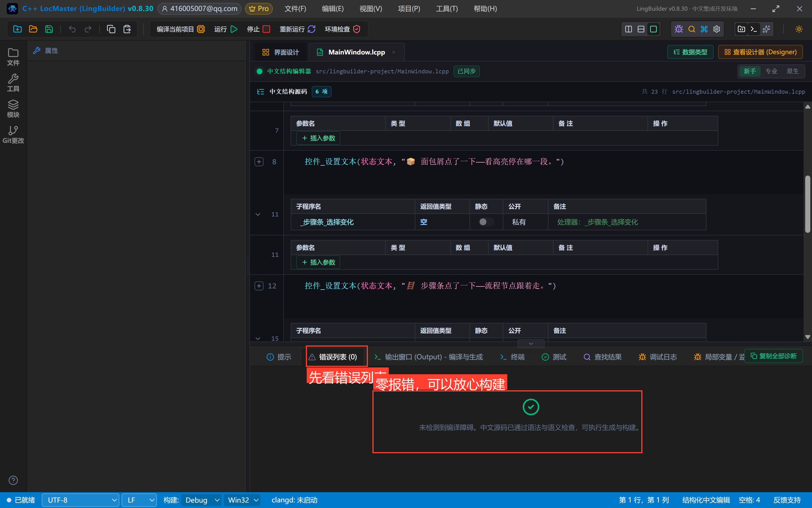This screenshot has height=508, width=812.
Task: Select 新手 editing mode
Action: pyautogui.click(x=750, y=71)
